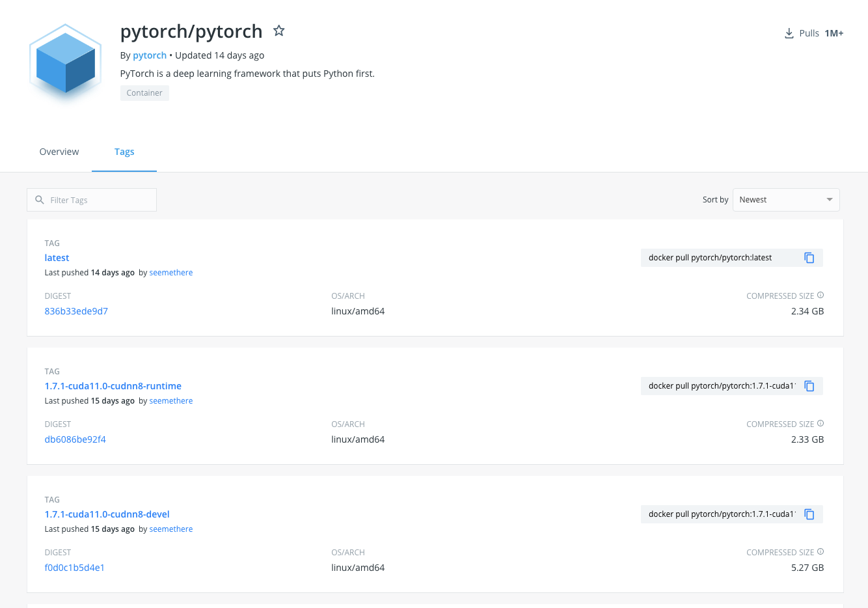
Task: Copy the docker pull command for latest tag
Action: tap(809, 258)
